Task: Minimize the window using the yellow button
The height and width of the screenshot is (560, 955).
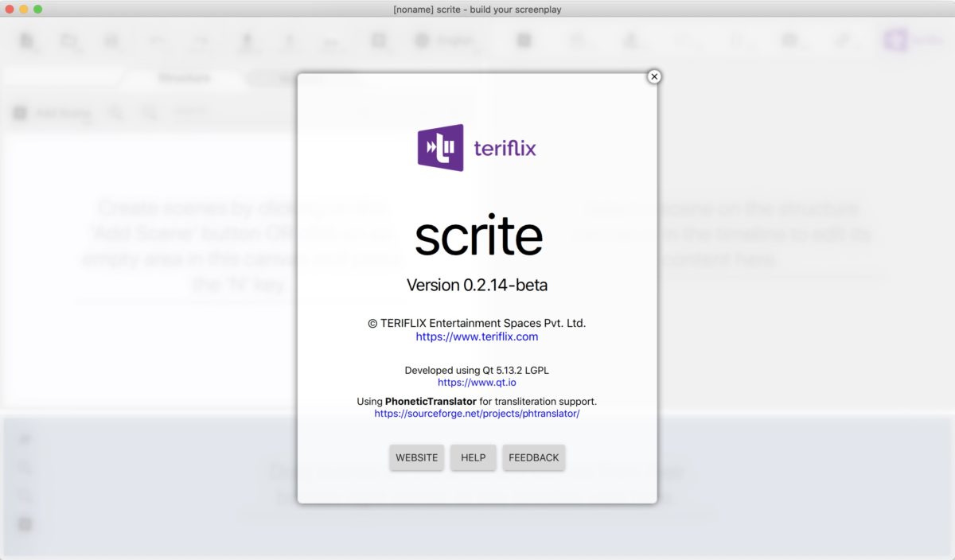Action: click(x=24, y=9)
